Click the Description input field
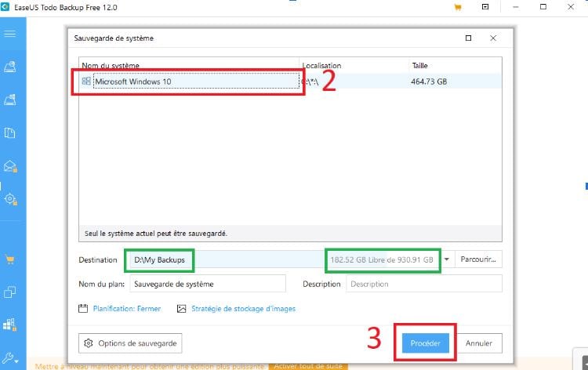 [424, 284]
